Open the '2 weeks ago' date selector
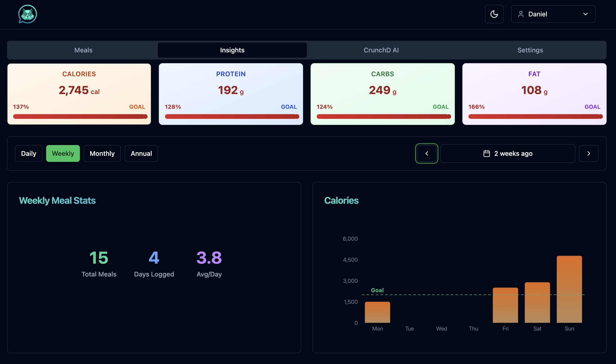 513,153
